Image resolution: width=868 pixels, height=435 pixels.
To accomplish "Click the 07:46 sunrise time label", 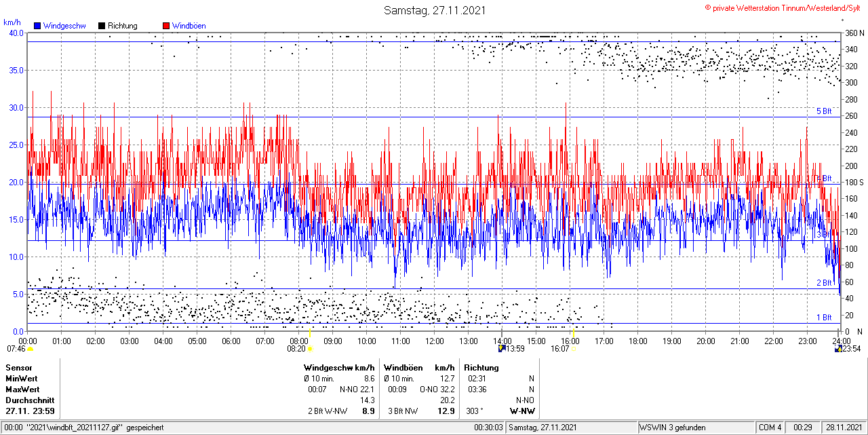I will click(x=16, y=349).
